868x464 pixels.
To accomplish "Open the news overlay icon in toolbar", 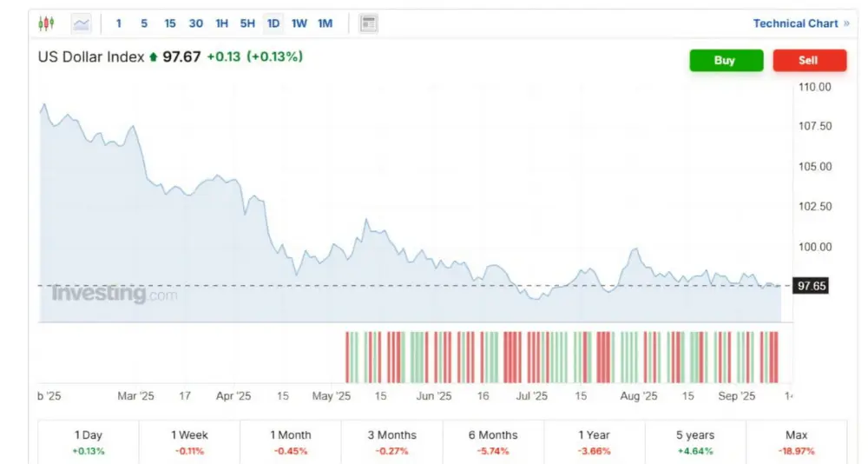I will (369, 23).
